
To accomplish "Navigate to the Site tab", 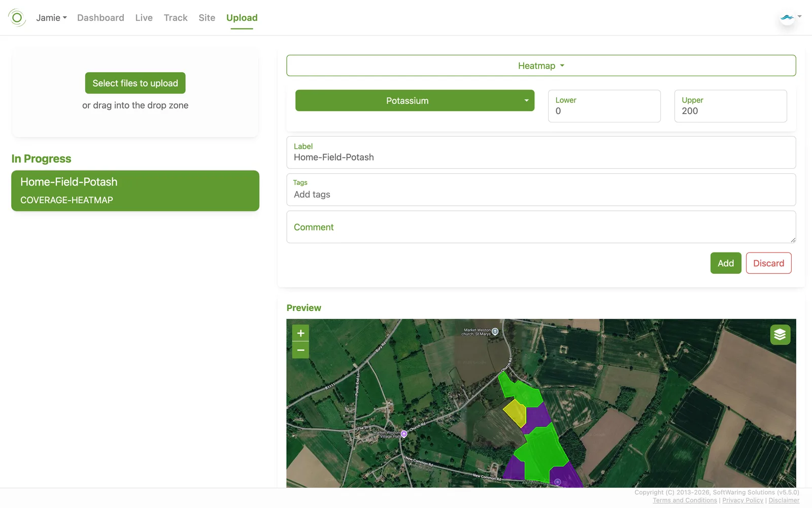I will pos(207,18).
